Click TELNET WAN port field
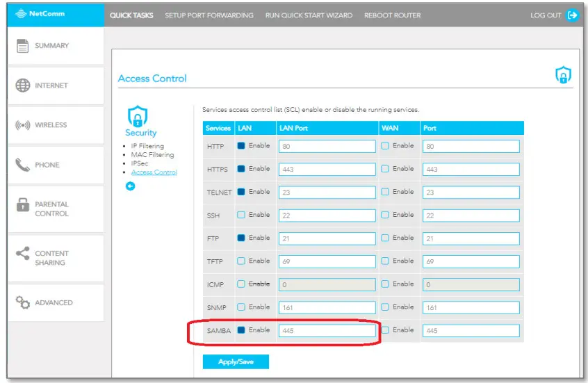 coord(471,192)
